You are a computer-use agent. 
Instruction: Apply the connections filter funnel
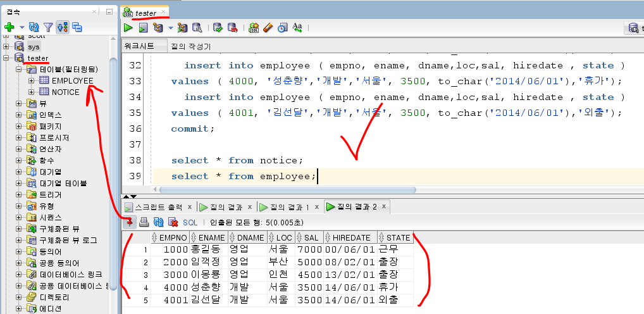(x=49, y=27)
